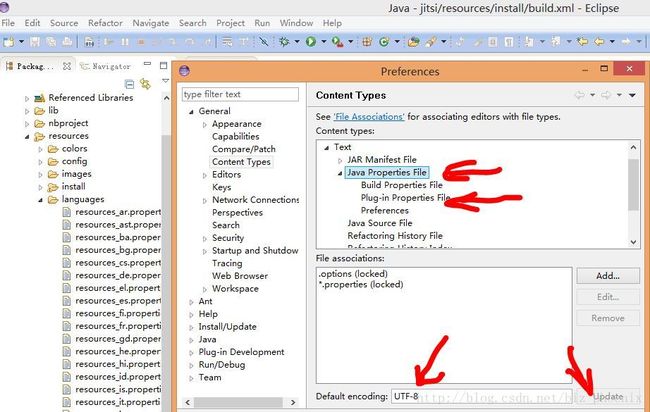This screenshot has height=412, width=650.
Task: Expand the JAR Manifest File content type
Action: (x=340, y=160)
